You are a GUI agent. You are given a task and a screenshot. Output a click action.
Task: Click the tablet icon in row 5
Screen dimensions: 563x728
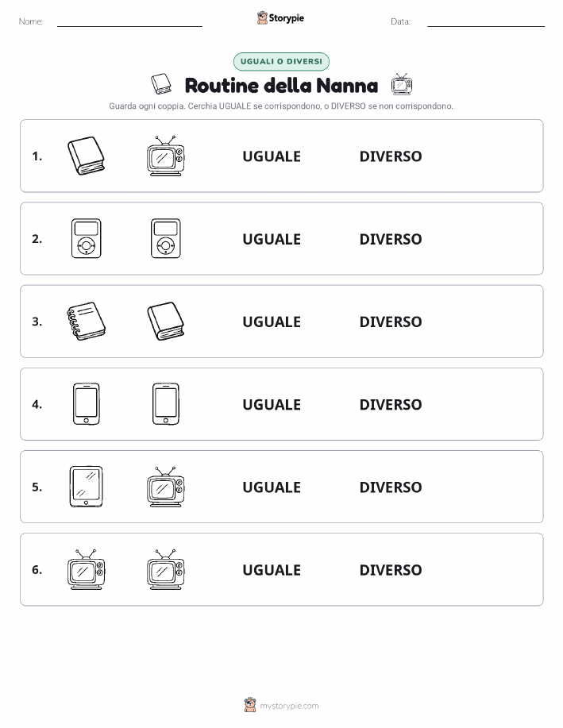[x=87, y=487]
